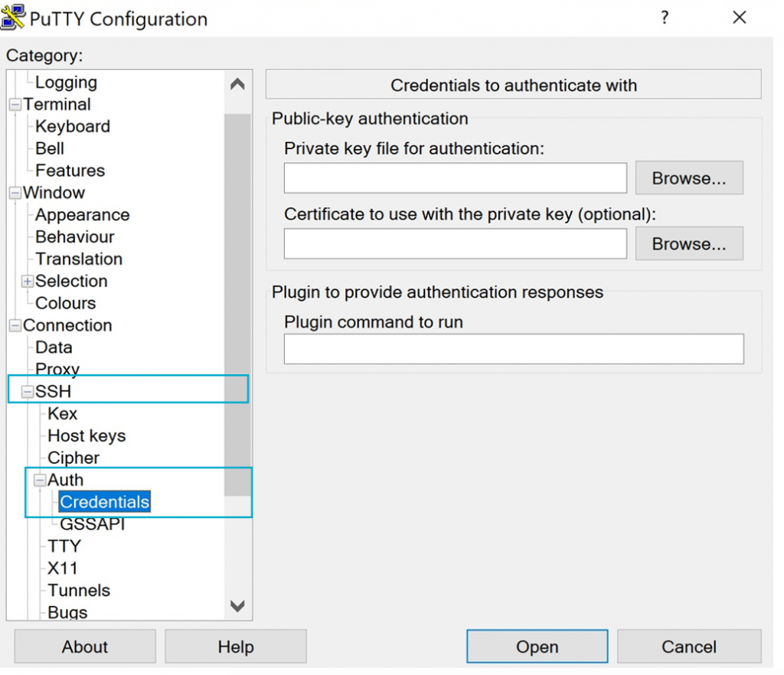Viewport: 784px width, 675px height.
Task: Select the SSH category label
Action: point(53,392)
